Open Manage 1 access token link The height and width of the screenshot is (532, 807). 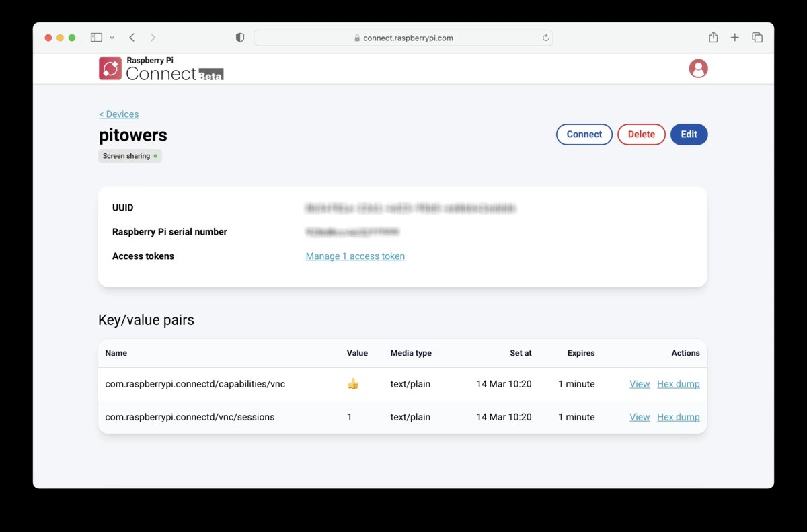(355, 256)
